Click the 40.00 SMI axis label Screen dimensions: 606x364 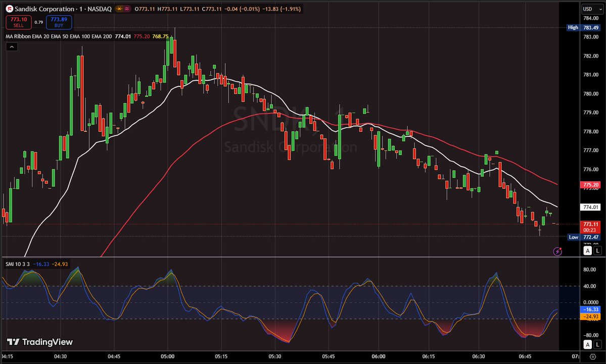tap(590, 286)
